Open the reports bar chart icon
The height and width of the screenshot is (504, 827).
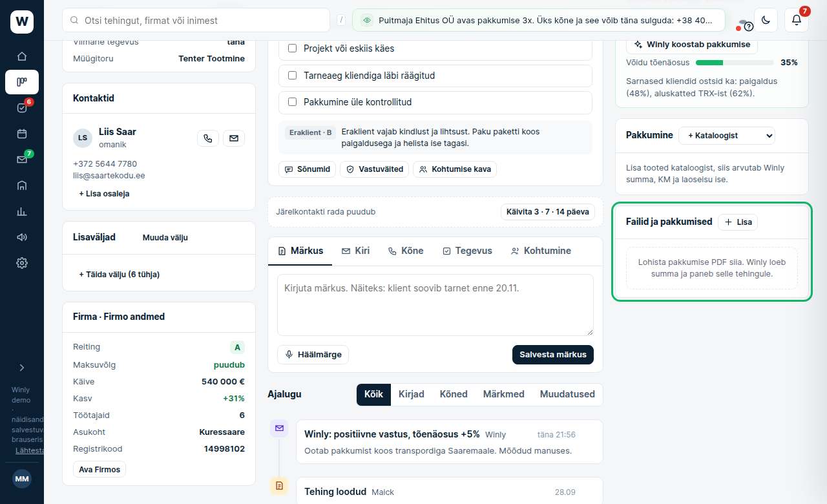[22, 211]
